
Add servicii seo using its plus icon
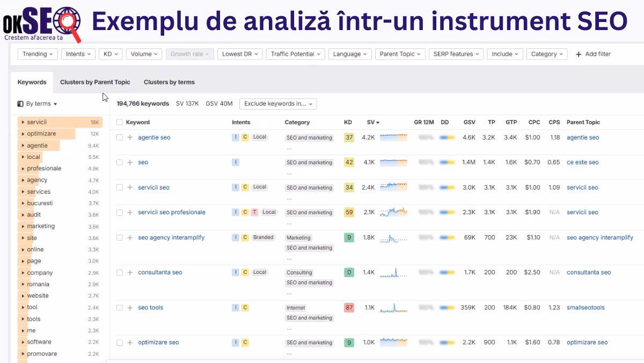point(130,187)
